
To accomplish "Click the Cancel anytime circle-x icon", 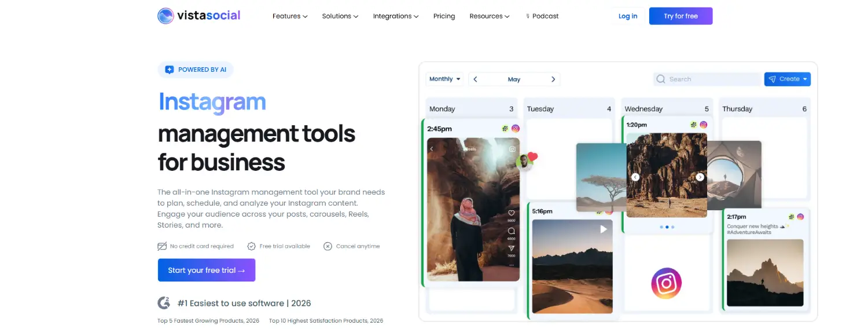I will pos(328,246).
